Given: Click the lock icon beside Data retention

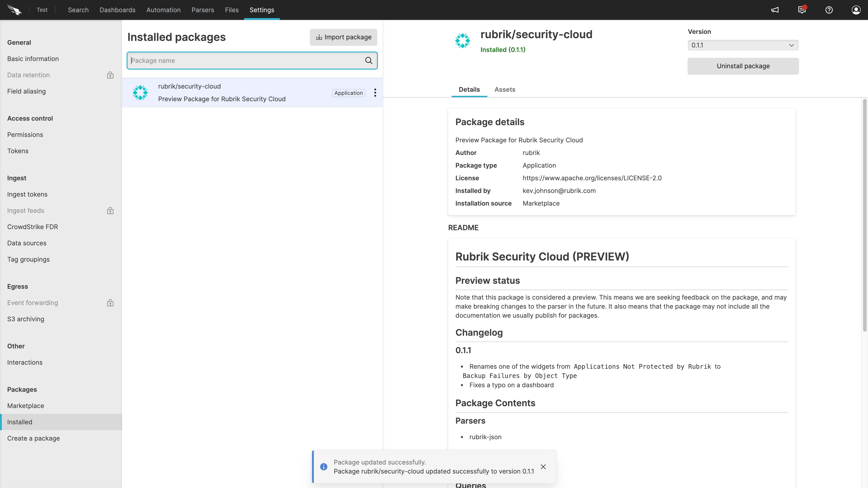Looking at the screenshot, I should [110, 75].
